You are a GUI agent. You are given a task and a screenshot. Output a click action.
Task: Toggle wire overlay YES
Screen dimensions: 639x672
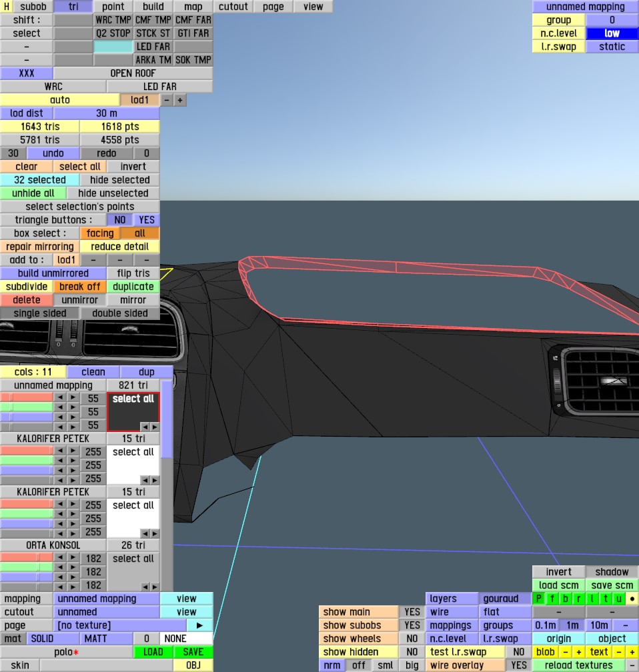519,665
